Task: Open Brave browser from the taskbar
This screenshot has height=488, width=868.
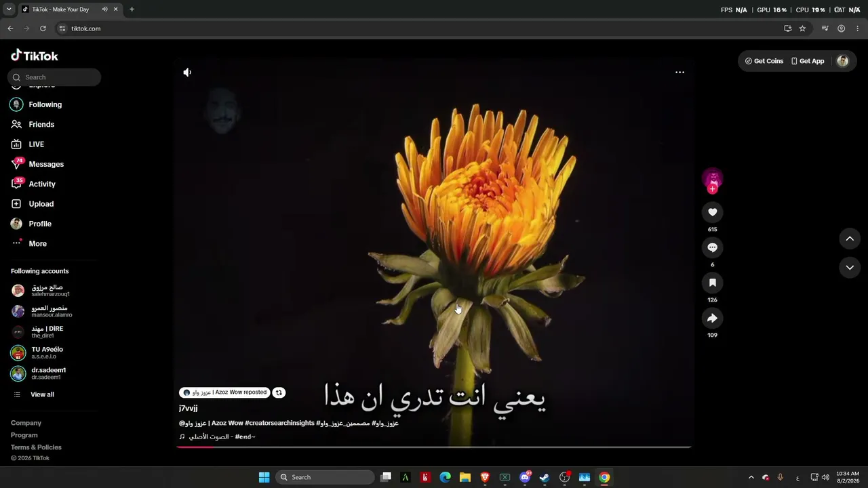Action: [x=485, y=477]
